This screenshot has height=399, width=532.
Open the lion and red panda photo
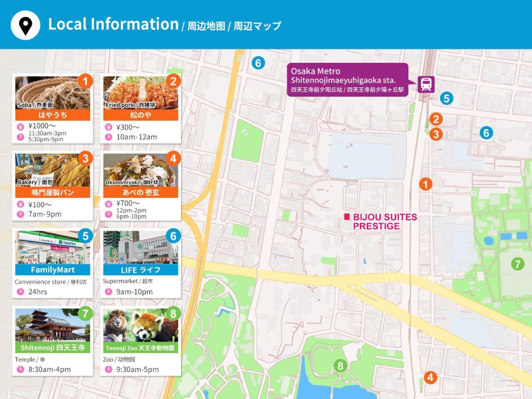(141, 325)
